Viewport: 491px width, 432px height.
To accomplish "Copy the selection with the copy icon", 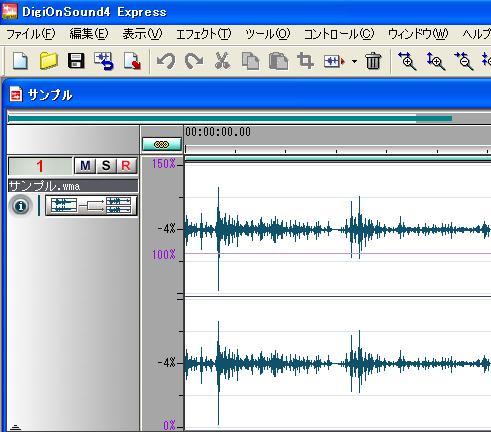I will pos(250,61).
